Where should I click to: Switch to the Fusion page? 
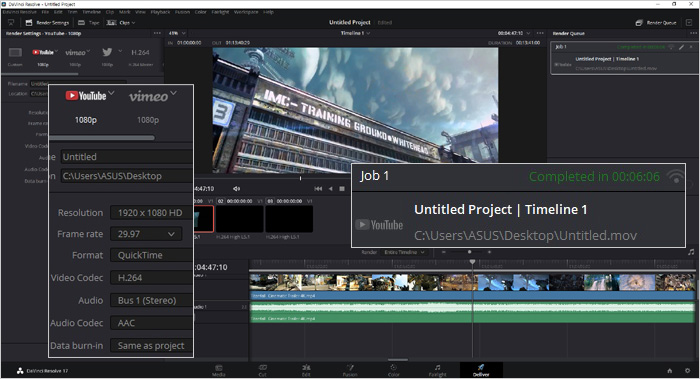350,370
